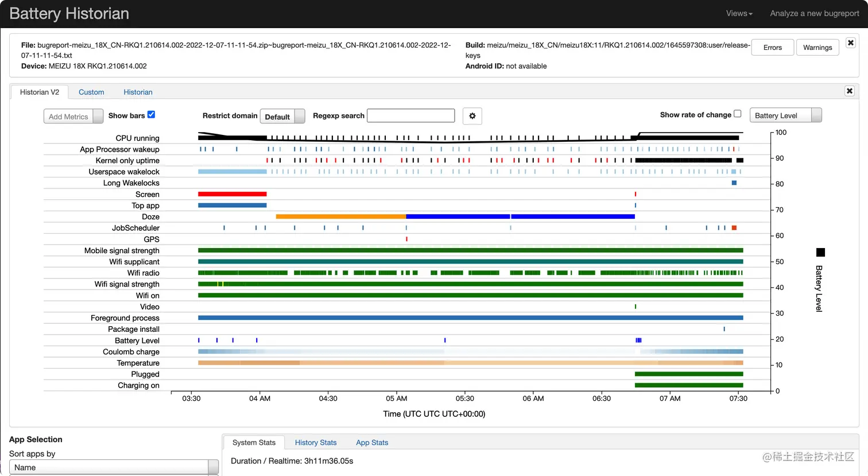
Task: Switch to the Historian V2 tab
Action: coord(40,92)
